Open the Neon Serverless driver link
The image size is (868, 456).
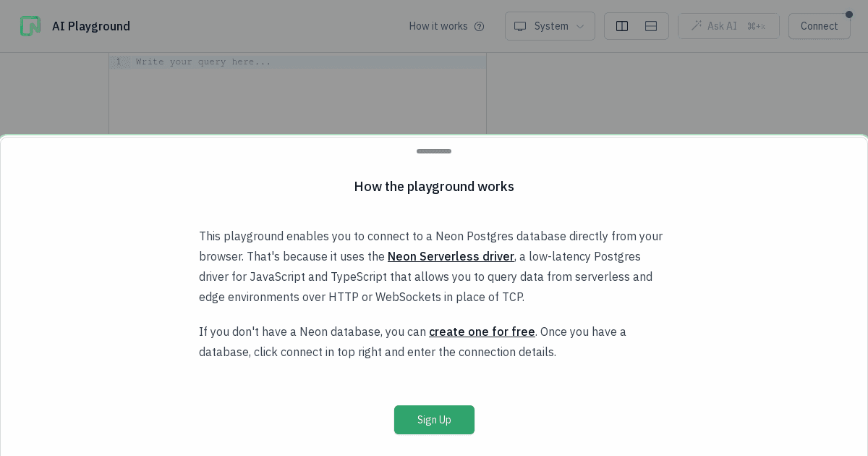coord(451,256)
